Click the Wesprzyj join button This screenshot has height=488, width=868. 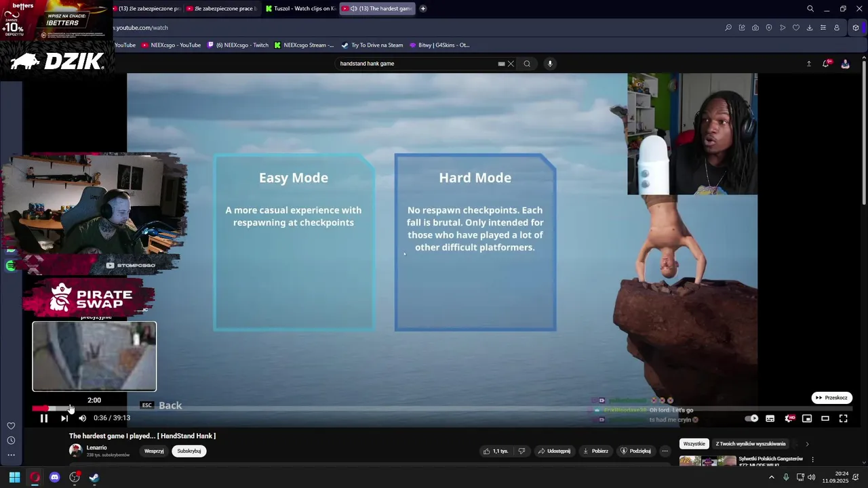[x=154, y=451]
